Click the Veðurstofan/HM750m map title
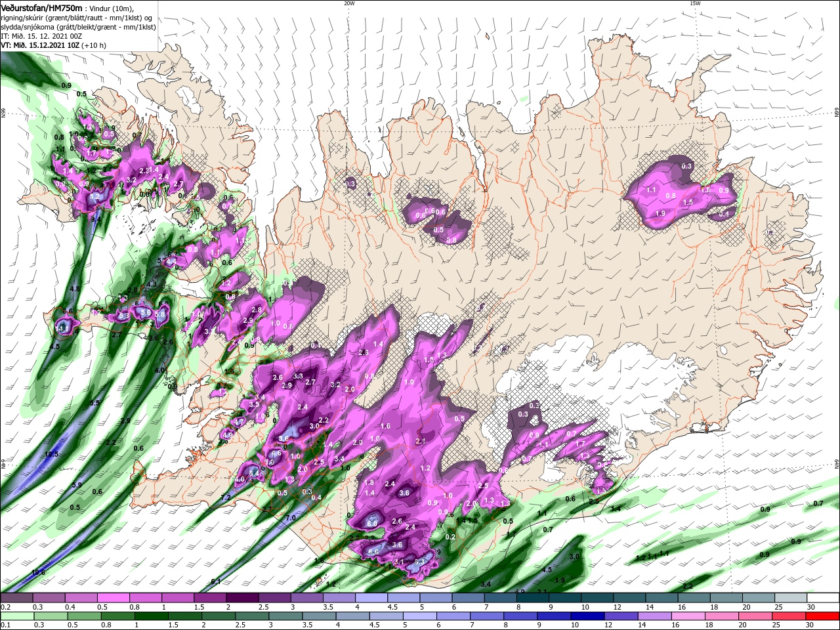The height and width of the screenshot is (630, 840). (42, 7)
